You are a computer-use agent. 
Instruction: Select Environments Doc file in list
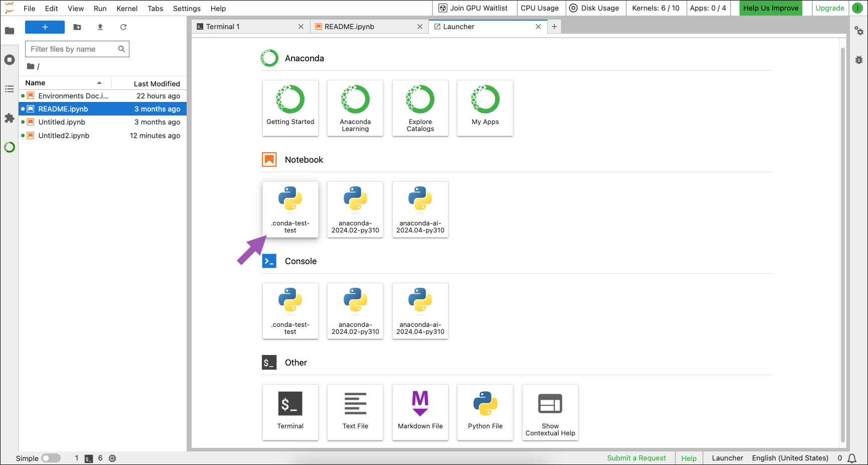pyautogui.click(x=103, y=96)
